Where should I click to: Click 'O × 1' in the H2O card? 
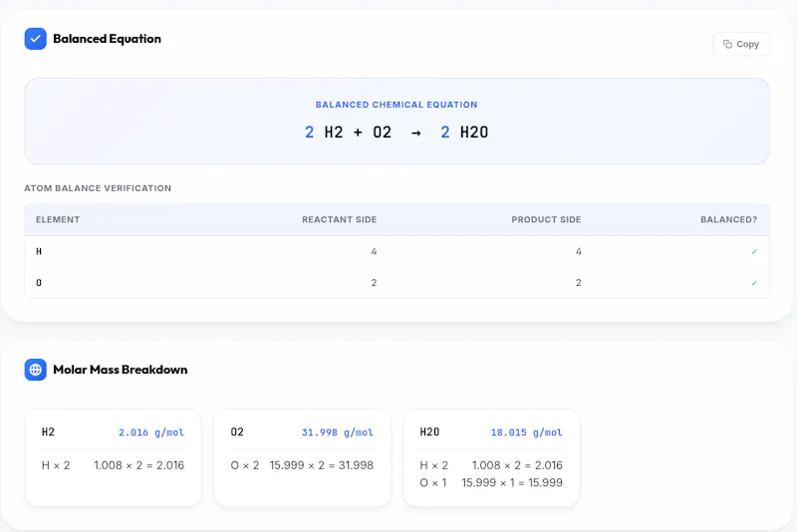click(433, 483)
